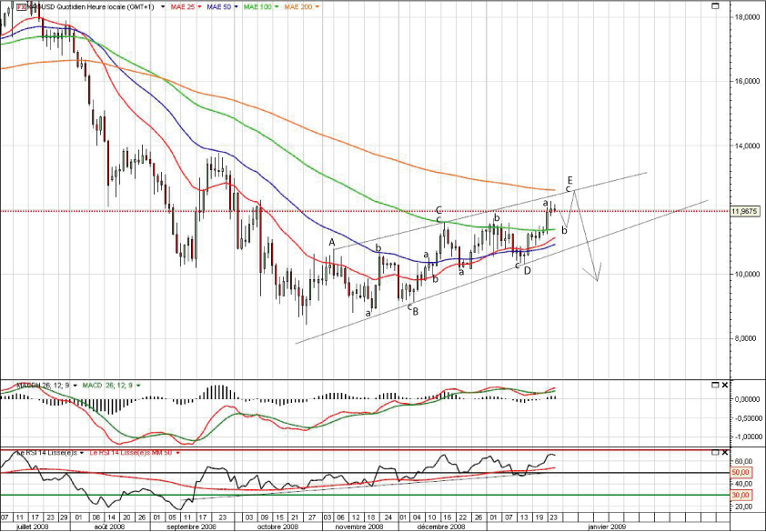Viewport: 766px width, 532px height.
Task: Maximize the main price chart panel
Action: [x=713, y=5]
